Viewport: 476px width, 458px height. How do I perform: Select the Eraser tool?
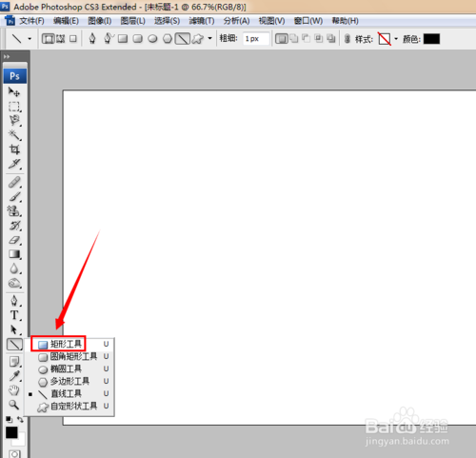(x=14, y=240)
